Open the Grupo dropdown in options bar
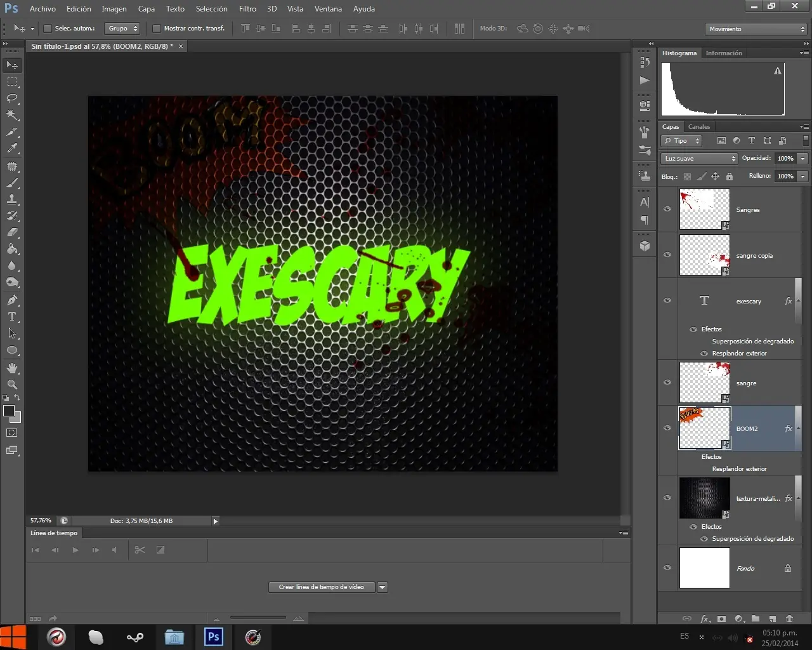This screenshot has height=650, width=812. (122, 29)
